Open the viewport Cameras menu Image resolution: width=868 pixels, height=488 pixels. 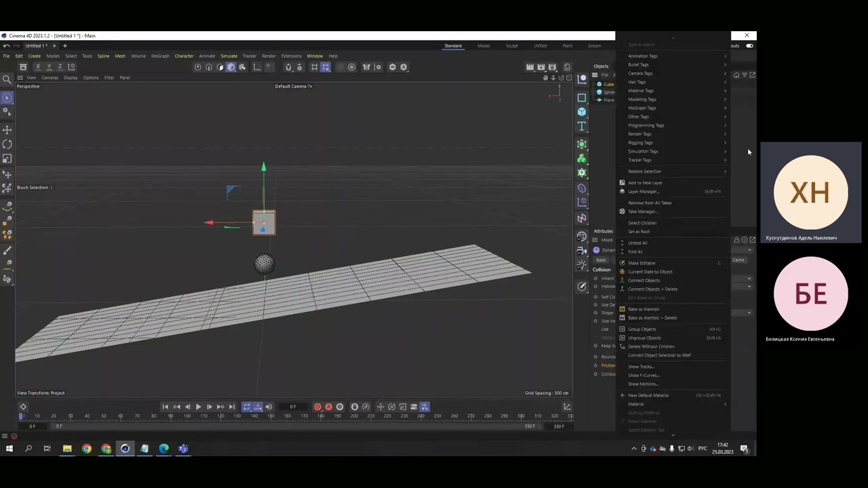pos(50,77)
